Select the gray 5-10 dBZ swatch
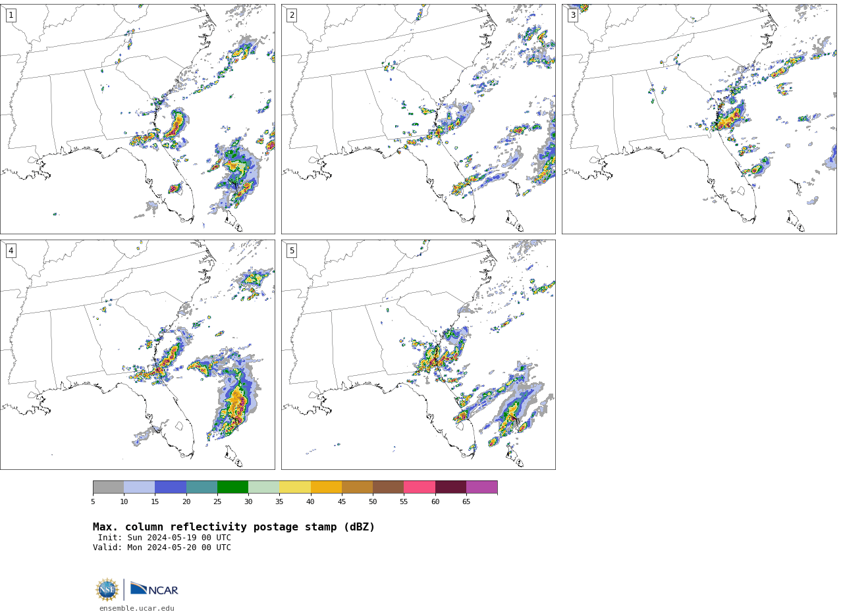Screen dimensions: 843x616 (x=108, y=487)
